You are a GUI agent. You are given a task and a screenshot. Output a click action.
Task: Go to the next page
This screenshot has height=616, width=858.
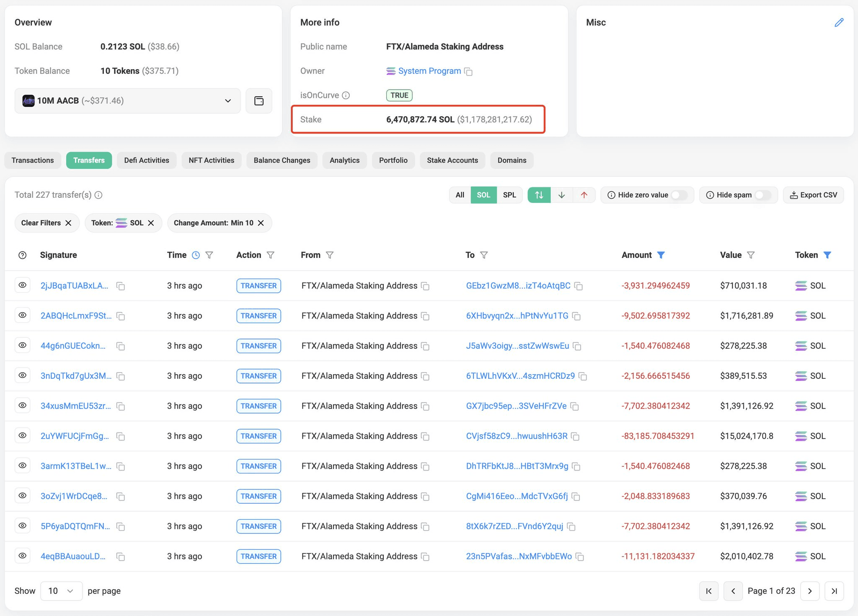(810, 591)
